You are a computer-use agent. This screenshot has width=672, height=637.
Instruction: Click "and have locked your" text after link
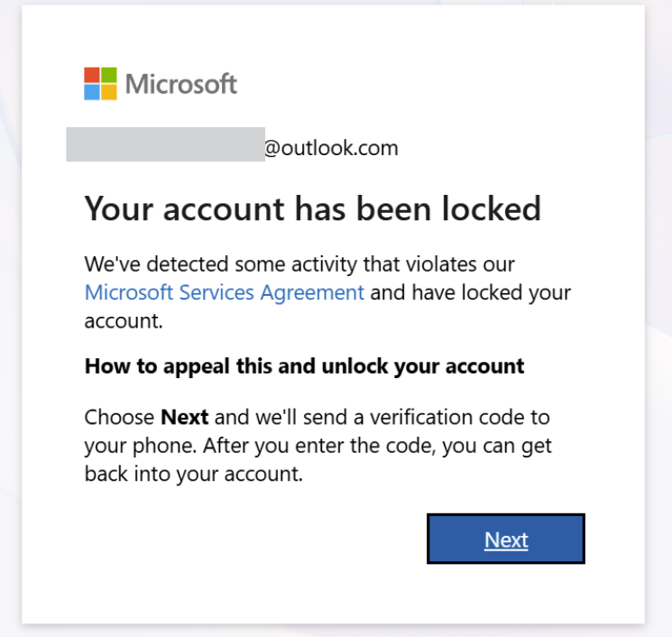(470, 292)
